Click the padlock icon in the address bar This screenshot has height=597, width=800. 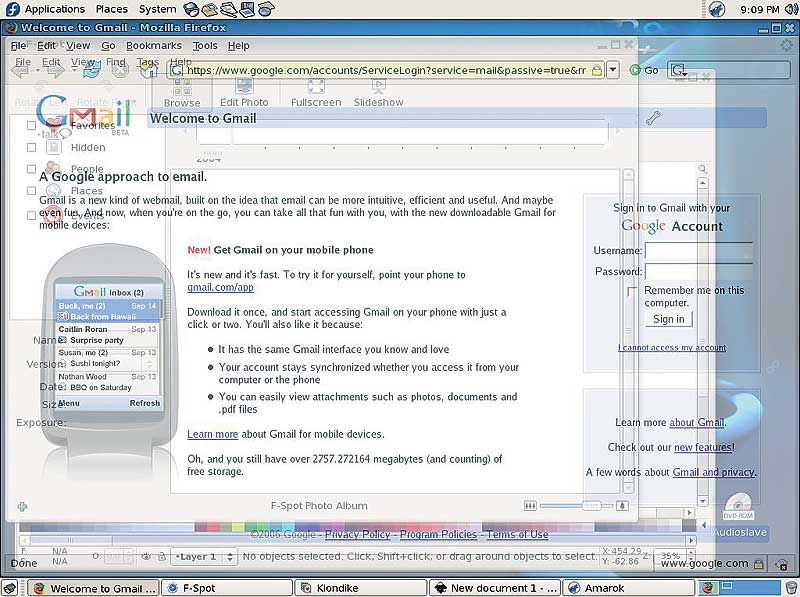point(596,70)
